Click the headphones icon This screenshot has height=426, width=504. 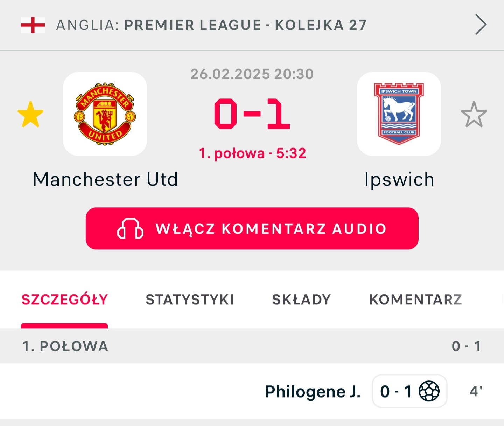pyautogui.click(x=130, y=229)
